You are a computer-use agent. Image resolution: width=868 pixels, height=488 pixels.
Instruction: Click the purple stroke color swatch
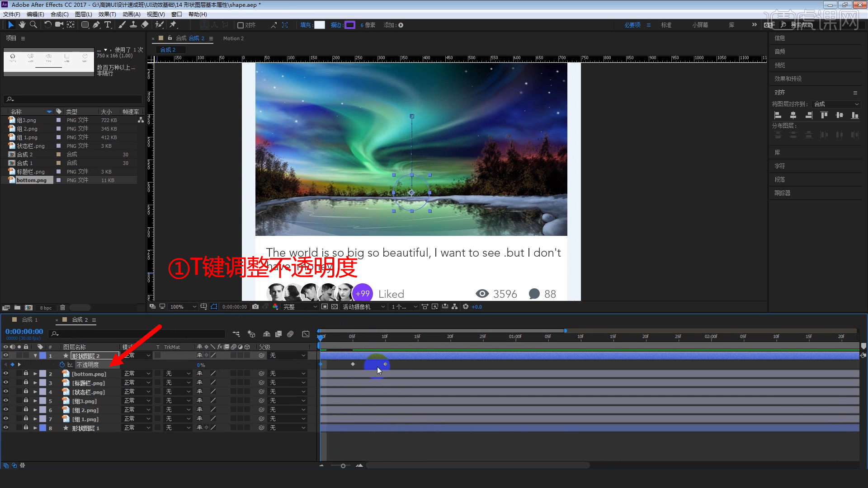pos(350,25)
